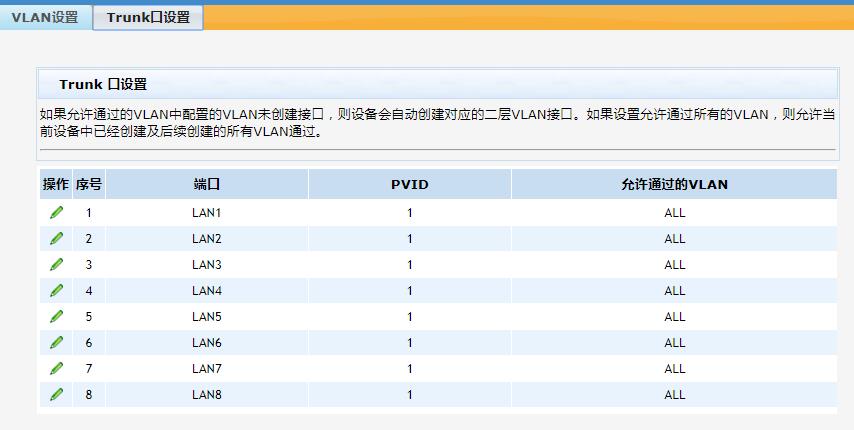Viewport: 854px width, 430px height.
Task: Click the 允许通过的VLAN column header
Action: [674, 184]
